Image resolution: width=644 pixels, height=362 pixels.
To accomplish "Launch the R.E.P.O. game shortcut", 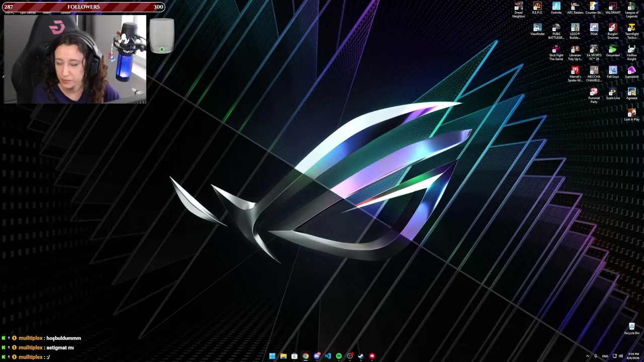I will 537,8.
